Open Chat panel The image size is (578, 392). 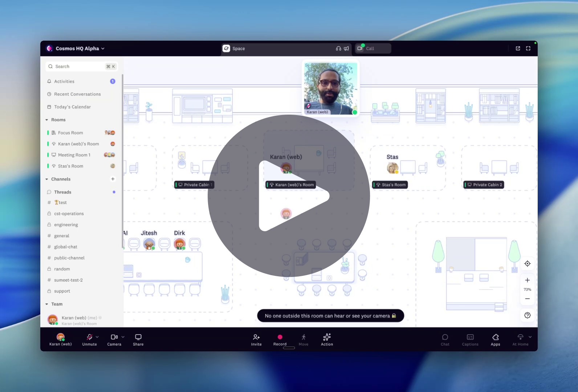click(445, 340)
